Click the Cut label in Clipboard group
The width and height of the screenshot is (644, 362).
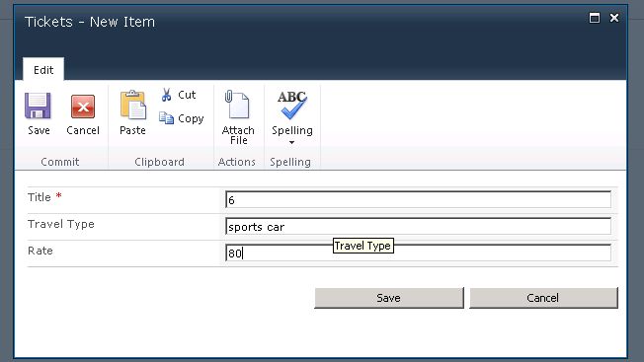coord(187,95)
